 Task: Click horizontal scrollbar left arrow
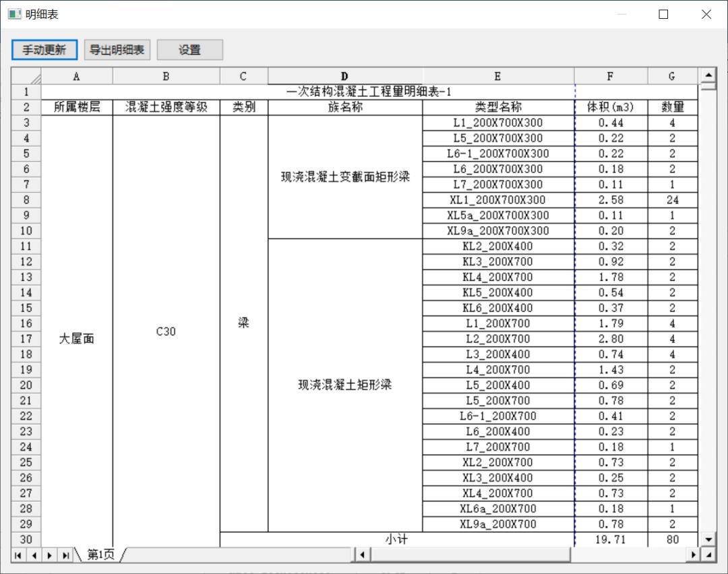[362, 554]
